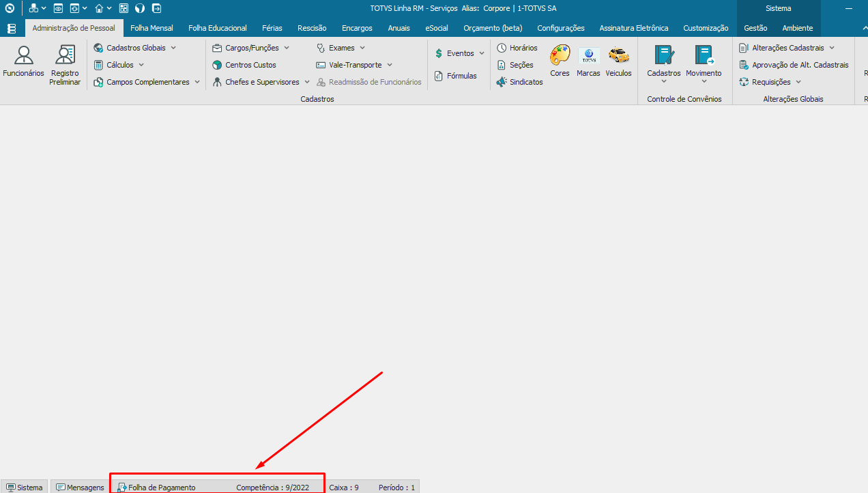Open Assinatura Eletrônica tab

[634, 28]
